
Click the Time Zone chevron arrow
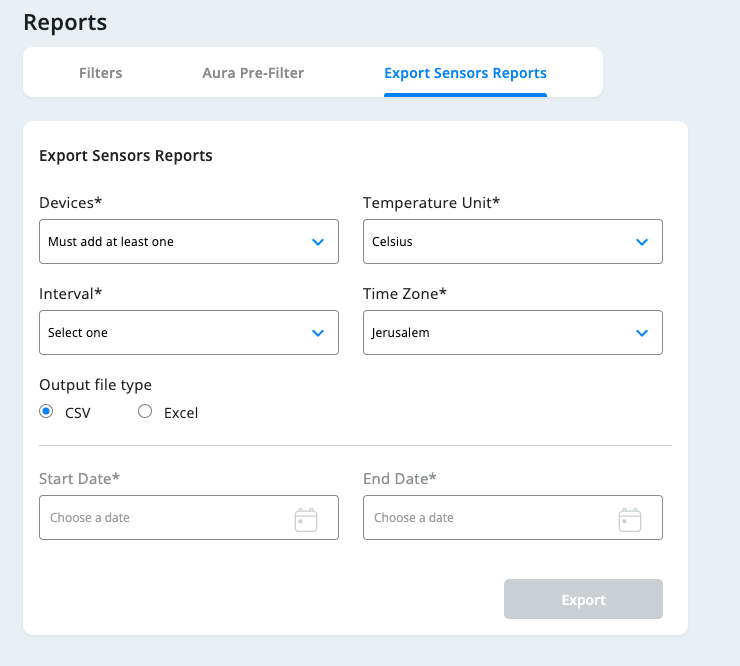point(642,333)
